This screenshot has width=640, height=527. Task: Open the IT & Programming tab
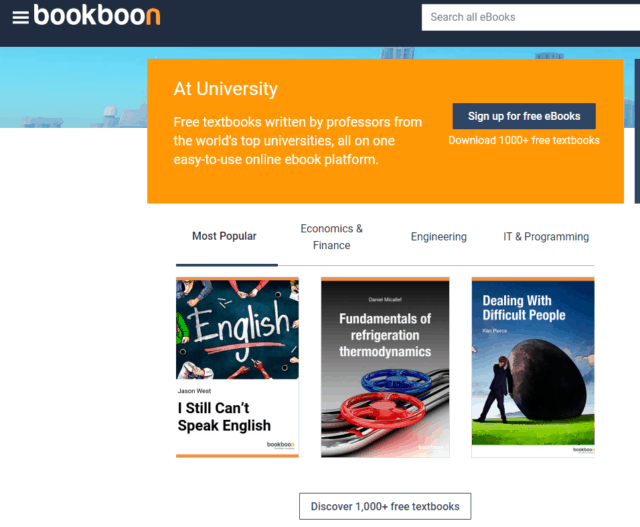point(546,237)
